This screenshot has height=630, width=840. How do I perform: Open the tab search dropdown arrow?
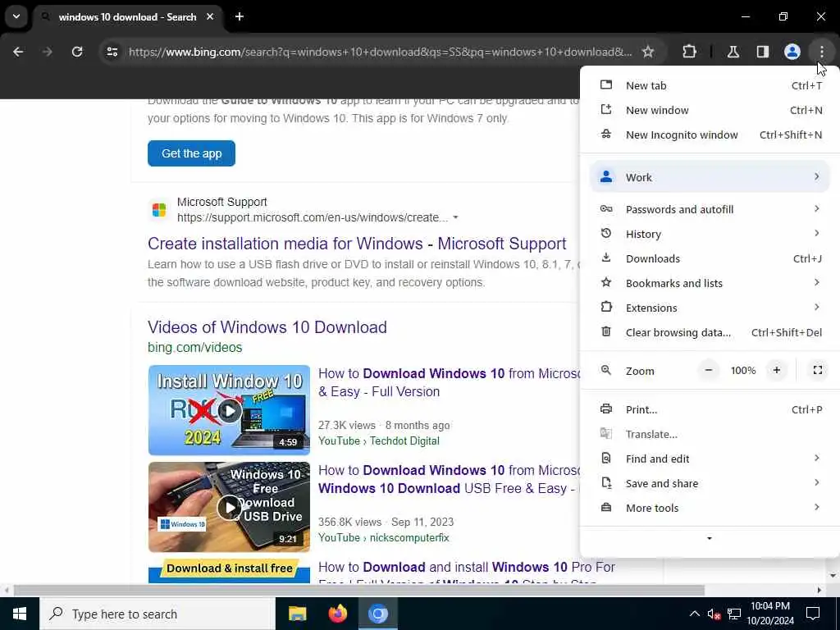(x=16, y=16)
